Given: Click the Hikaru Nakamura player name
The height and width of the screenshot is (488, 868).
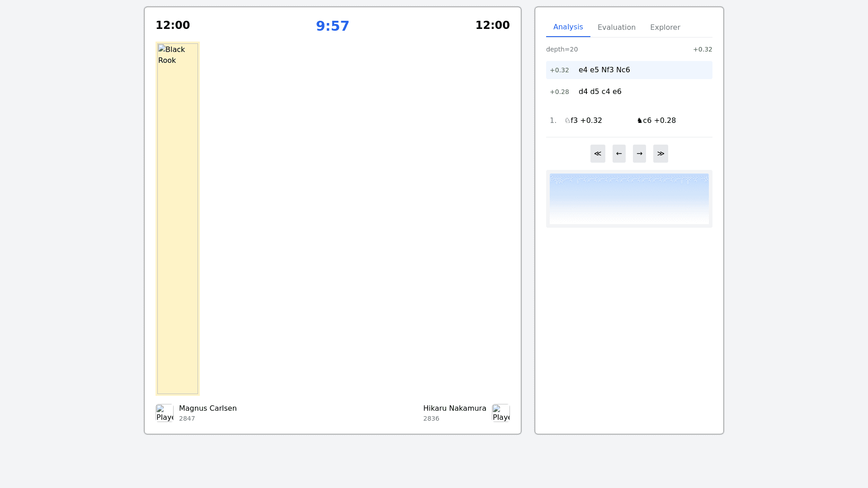Looking at the screenshot, I should tap(454, 408).
